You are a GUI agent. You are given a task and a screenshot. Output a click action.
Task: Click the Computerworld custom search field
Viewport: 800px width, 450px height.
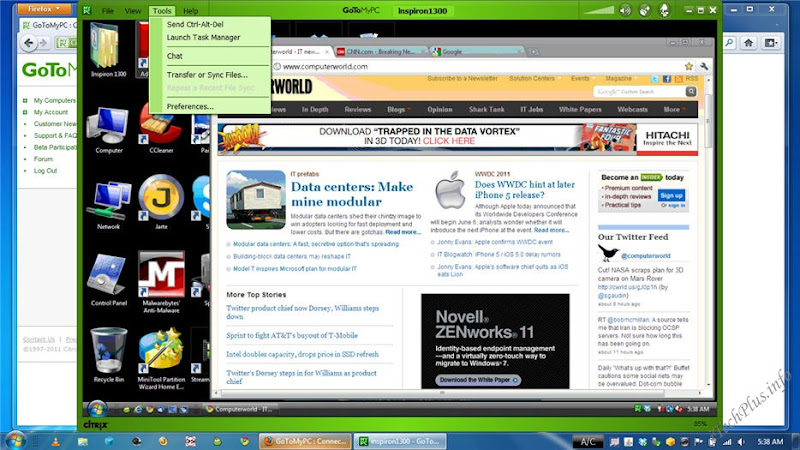point(639,92)
